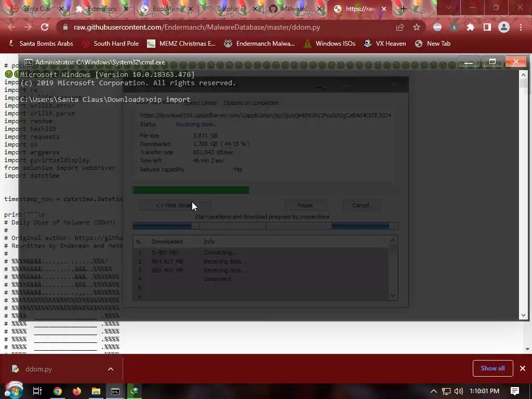Open the Chrome profile avatar
The image size is (532, 399).
click(x=504, y=27)
